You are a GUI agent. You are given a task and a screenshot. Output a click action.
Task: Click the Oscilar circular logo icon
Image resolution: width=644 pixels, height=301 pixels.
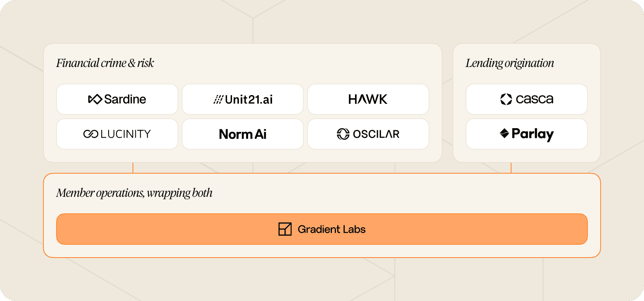tap(343, 134)
